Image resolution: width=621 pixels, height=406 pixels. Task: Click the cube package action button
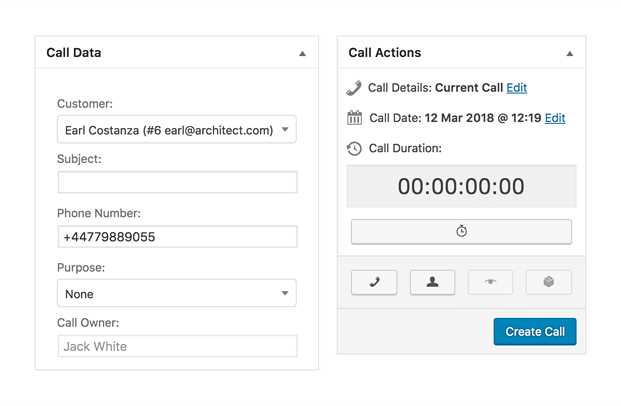coord(548,282)
